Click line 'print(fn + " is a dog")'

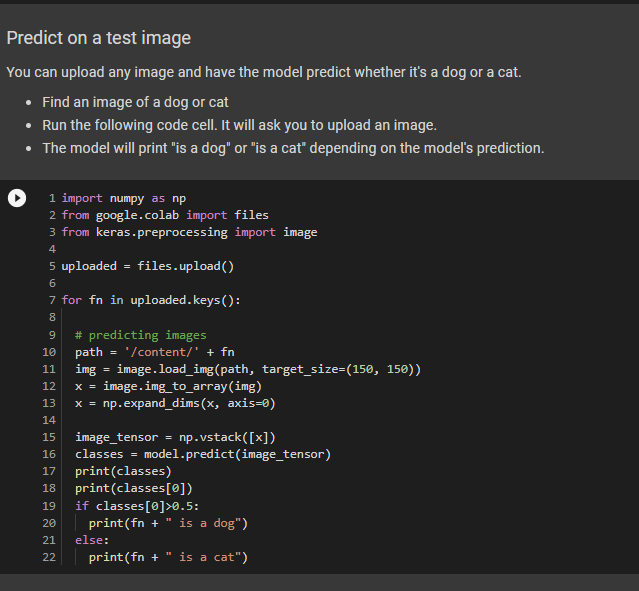click(168, 523)
